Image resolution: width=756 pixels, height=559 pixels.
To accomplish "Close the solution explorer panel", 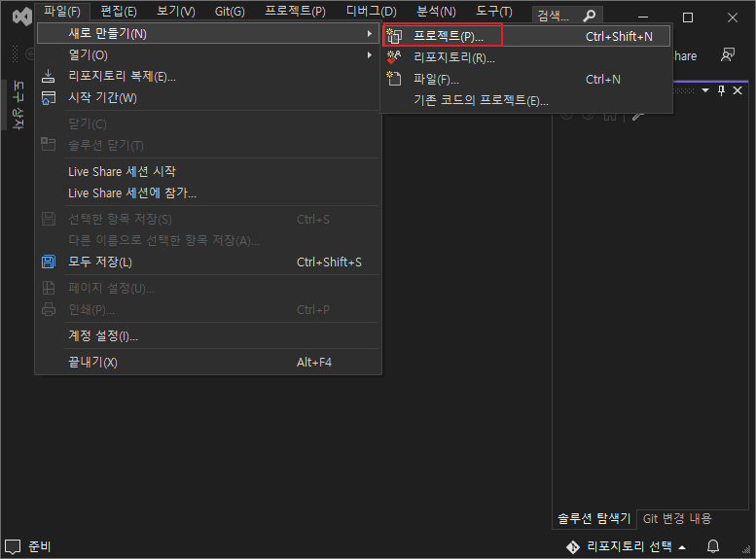I will pyautogui.click(x=738, y=90).
